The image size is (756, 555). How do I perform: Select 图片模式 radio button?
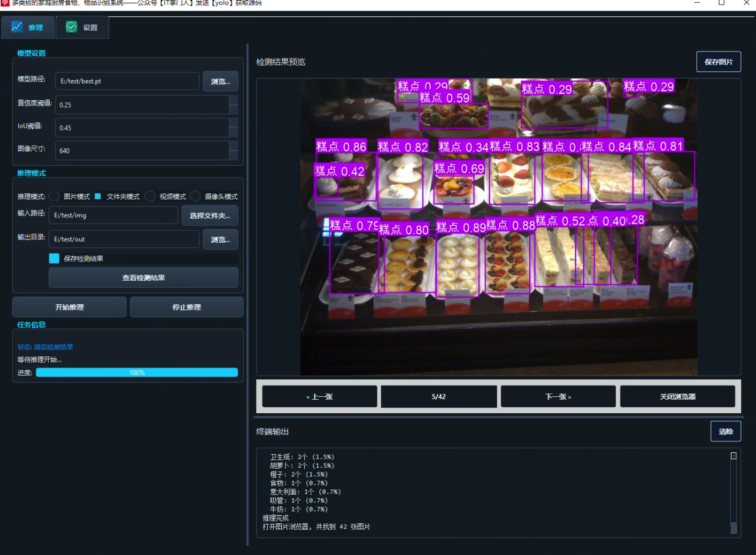[x=55, y=196]
